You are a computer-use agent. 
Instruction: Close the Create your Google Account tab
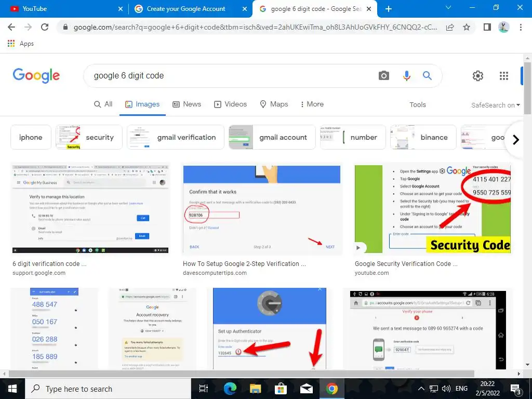point(245,9)
